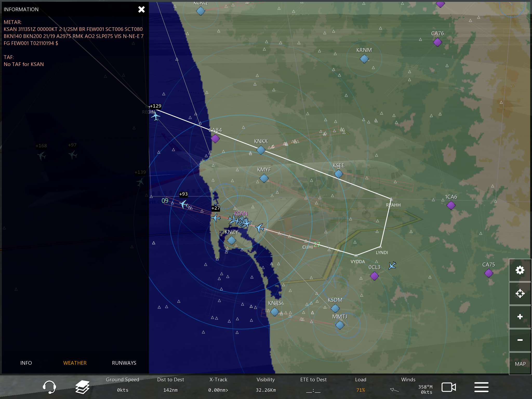Image resolution: width=532 pixels, height=399 pixels.
Task: Close the Information panel
Action: 141,10
